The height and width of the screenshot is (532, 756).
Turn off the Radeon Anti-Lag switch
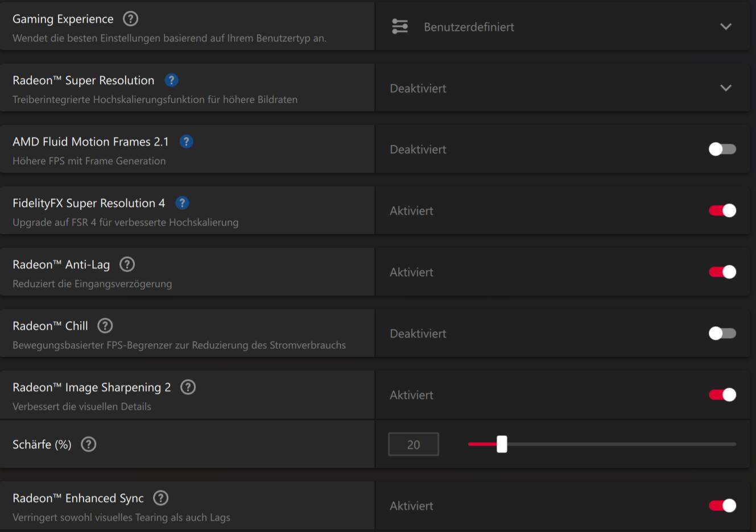[x=722, y=272]
